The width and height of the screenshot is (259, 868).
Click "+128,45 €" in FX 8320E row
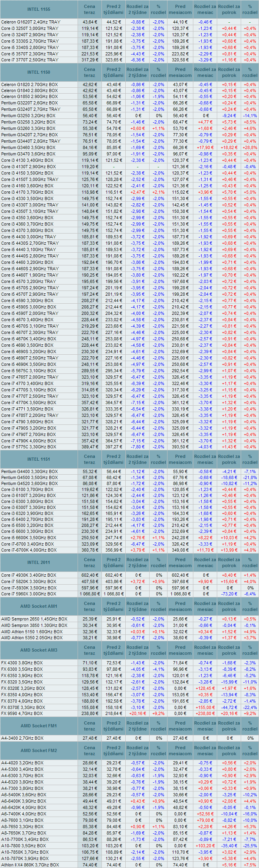point(205,688)
